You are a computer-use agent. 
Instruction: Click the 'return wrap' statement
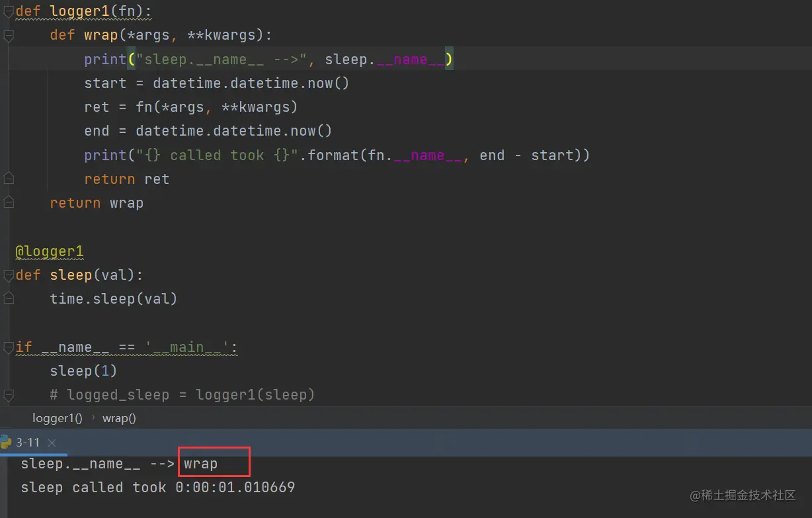click(x=97, y=202)
